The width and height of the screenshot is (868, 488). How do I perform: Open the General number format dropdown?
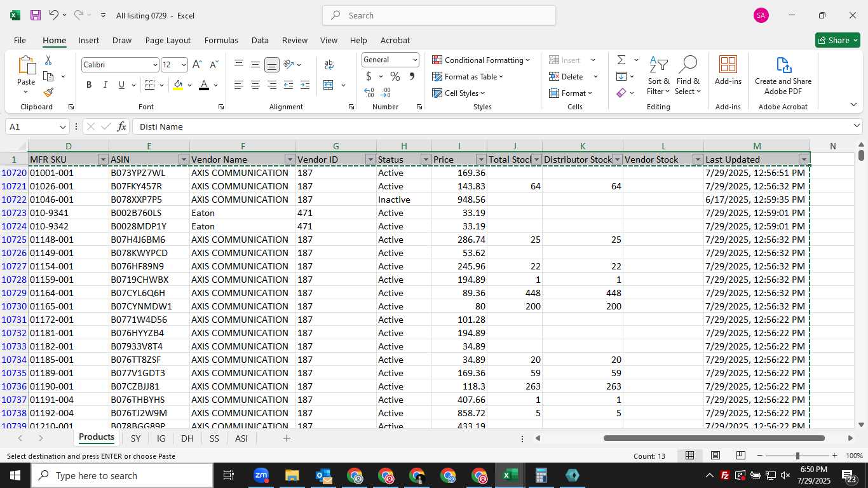click(x=415, y=60)
